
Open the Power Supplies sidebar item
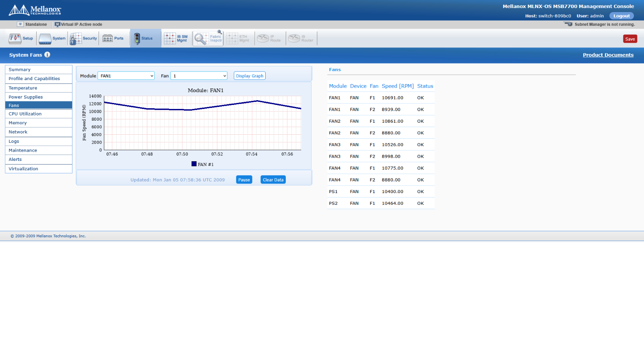point(39,97)
